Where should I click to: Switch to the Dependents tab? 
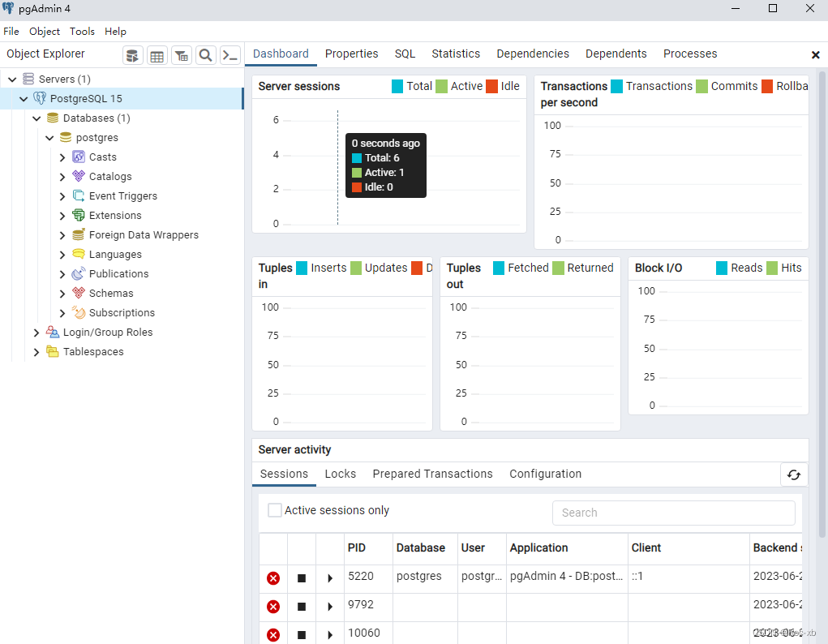[x=616, y=54]
